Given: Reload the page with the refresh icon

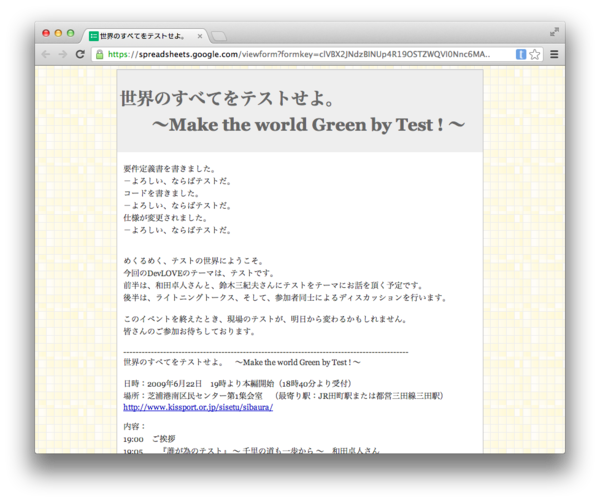Looking at the screenshot, I should [80, 54].
